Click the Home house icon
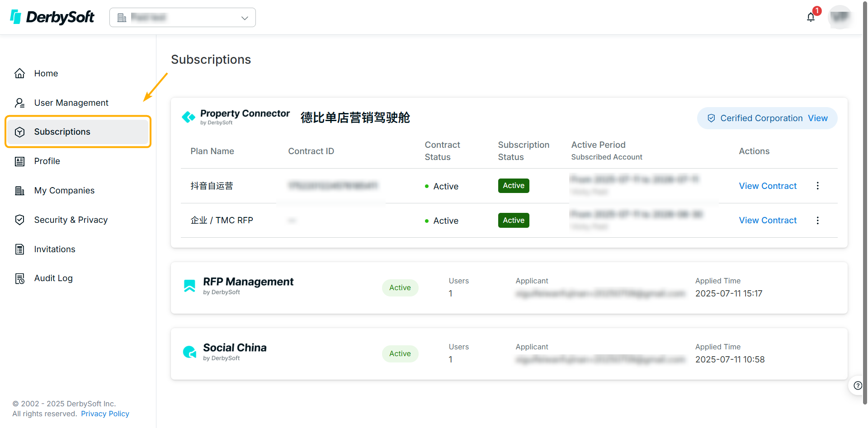 click(20, 73)
